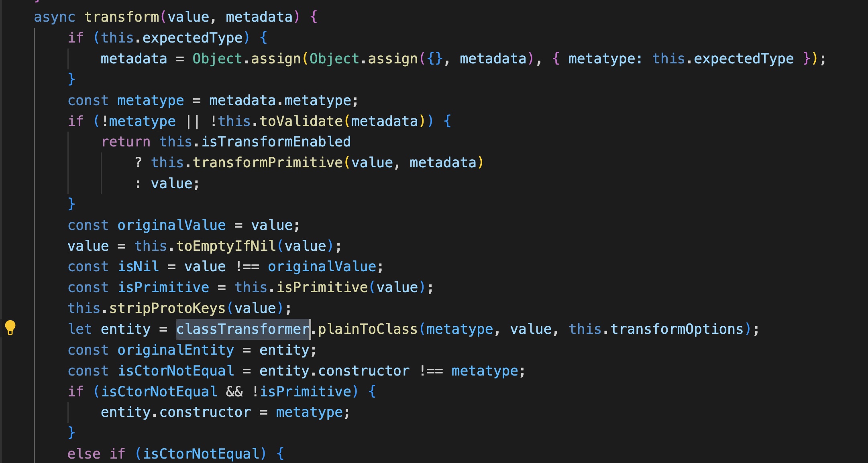Click the transform function name
This screenshot has height=463, width=868.
tap(122, 17)
